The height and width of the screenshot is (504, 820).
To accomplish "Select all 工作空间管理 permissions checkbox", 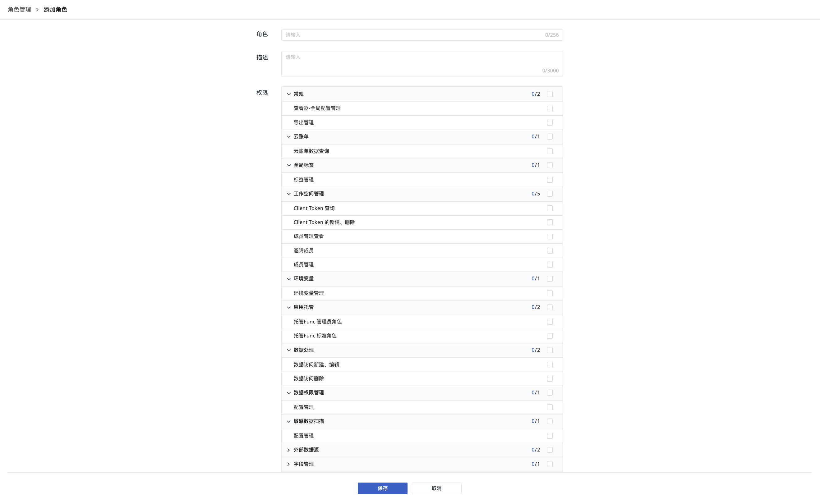I will point(550,194).
